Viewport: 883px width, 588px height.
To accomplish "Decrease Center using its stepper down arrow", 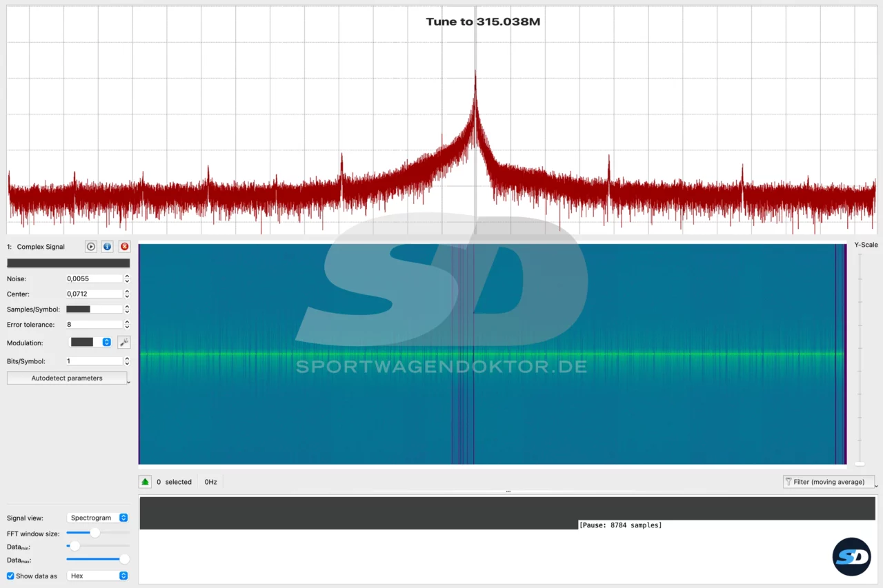I will 127,296.
